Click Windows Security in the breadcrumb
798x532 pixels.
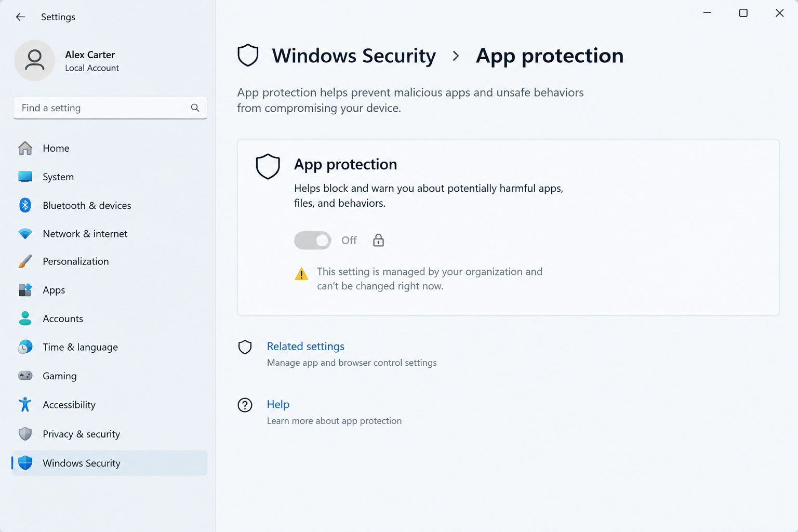(354, 56)
